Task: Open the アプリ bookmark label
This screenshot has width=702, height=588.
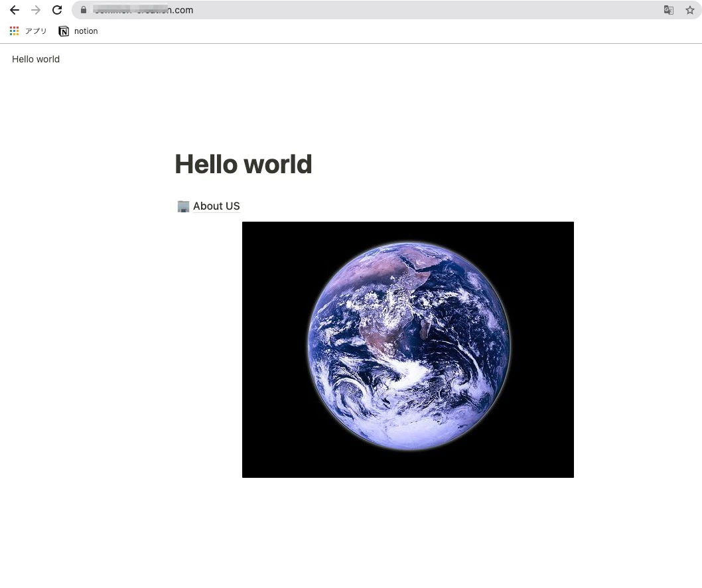Action: (x=36, y=31)
